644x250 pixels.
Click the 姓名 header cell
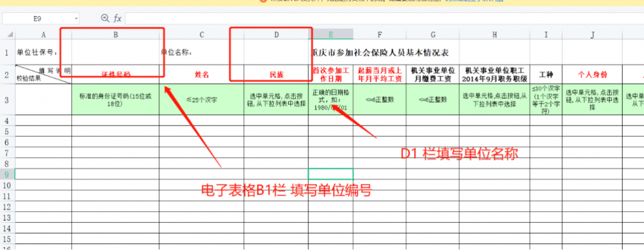202,74
